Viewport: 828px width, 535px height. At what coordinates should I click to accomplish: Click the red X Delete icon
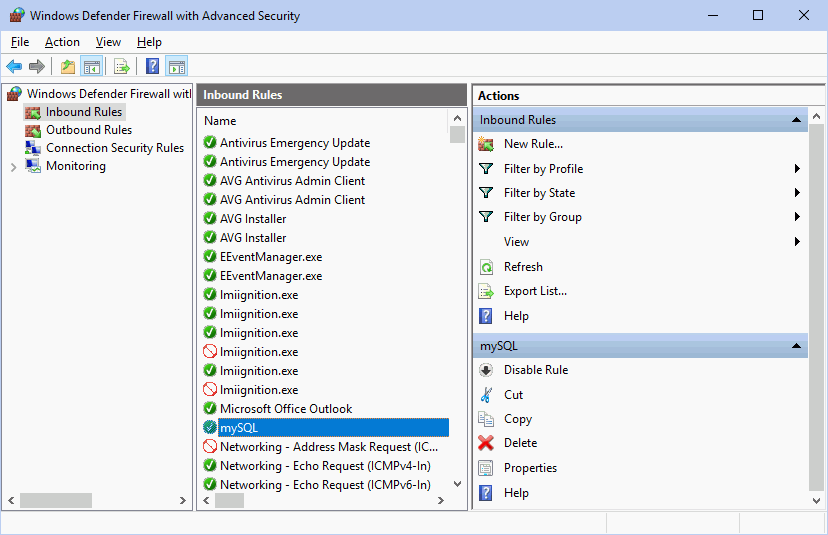(486, 443)
